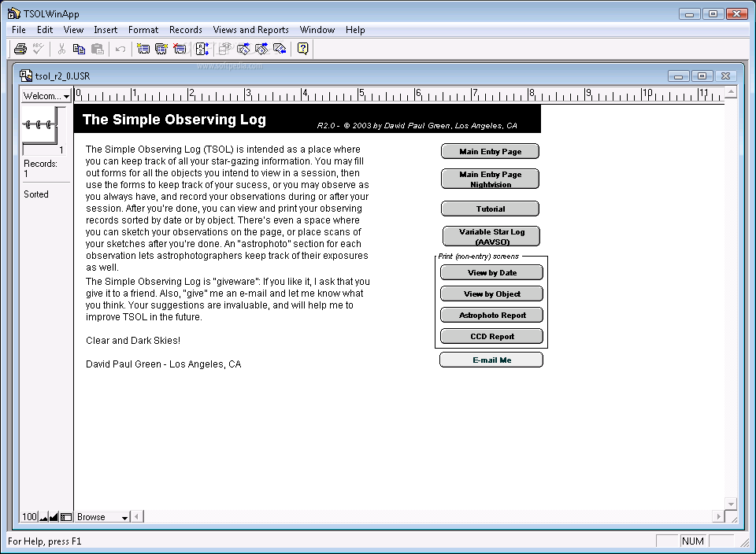Open the Views and Reports menu
The height and width of the screenshot is (554, 756).
coord(250,30)
